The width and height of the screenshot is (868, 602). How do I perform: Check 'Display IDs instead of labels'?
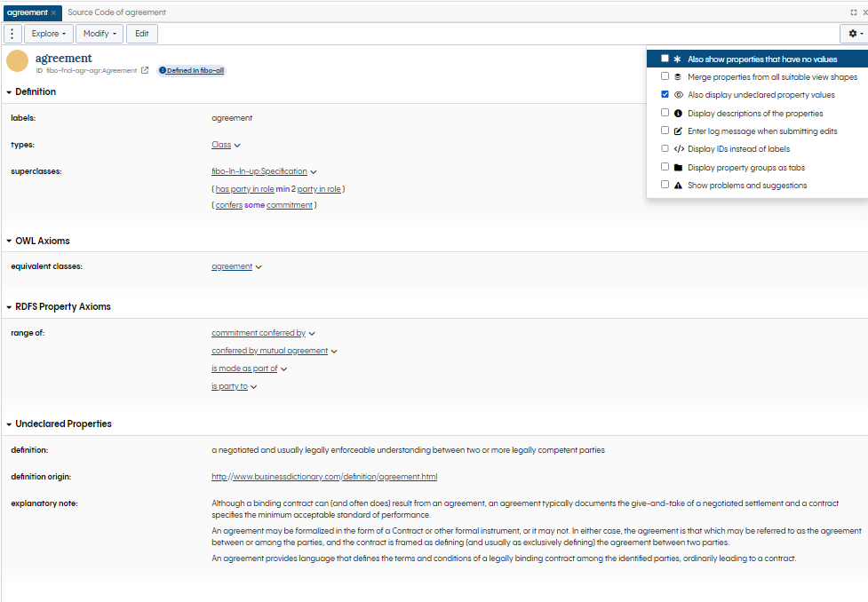665,149
